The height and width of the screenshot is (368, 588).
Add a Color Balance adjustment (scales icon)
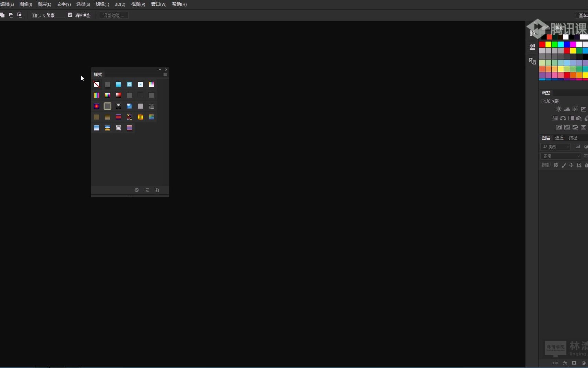(x=563, y=118)
